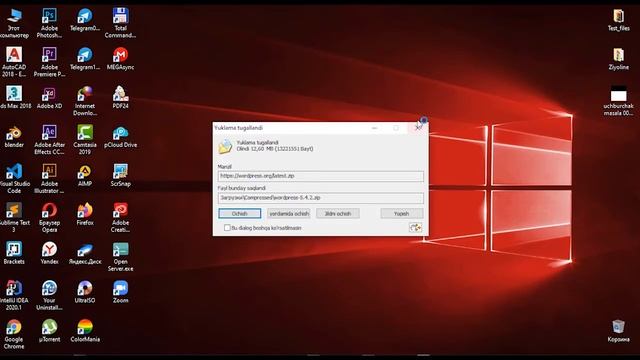Select the Camtasia 2019 icon
This screenshot has width=640, height=360.
pos(85,140)
